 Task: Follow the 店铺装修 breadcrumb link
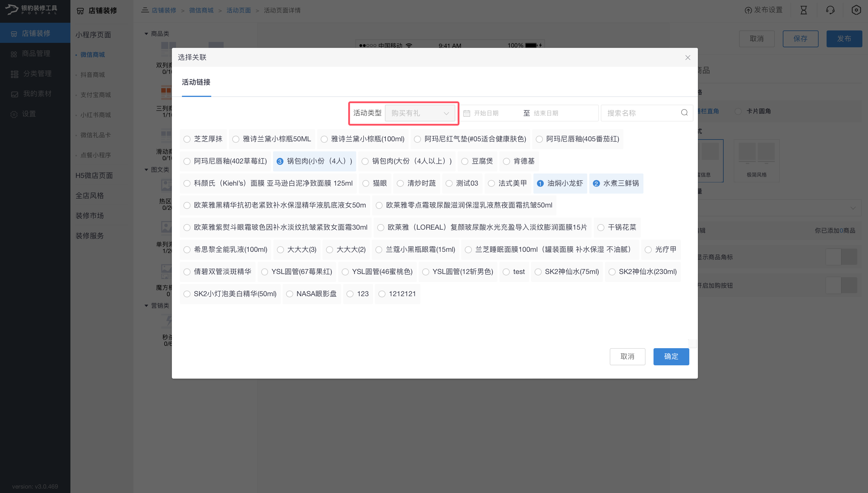click(x=164, y=11)
